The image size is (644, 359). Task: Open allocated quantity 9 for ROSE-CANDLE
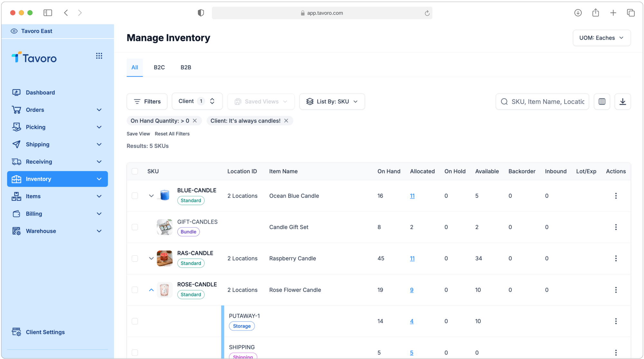(412, 290)
